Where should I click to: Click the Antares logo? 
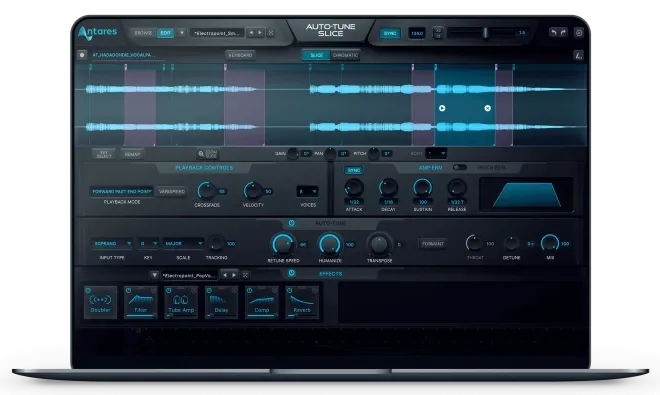(98, 33)
